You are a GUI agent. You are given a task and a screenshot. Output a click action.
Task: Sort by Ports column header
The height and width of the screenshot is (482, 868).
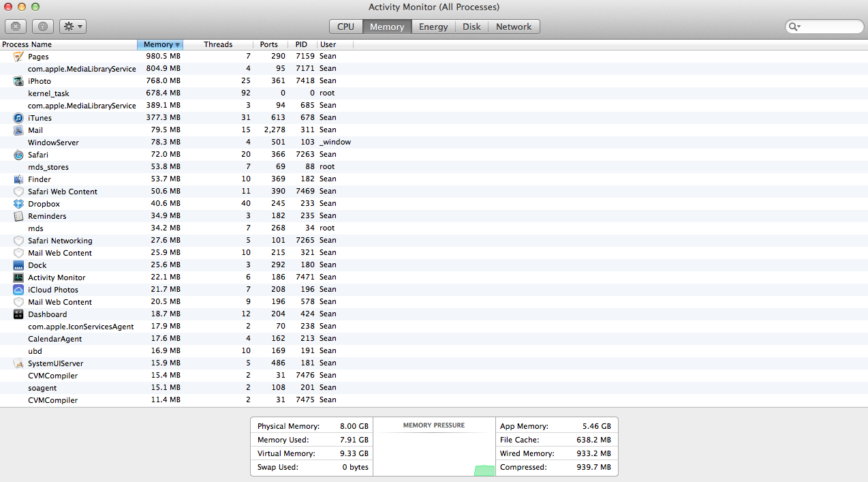point(269,44)
